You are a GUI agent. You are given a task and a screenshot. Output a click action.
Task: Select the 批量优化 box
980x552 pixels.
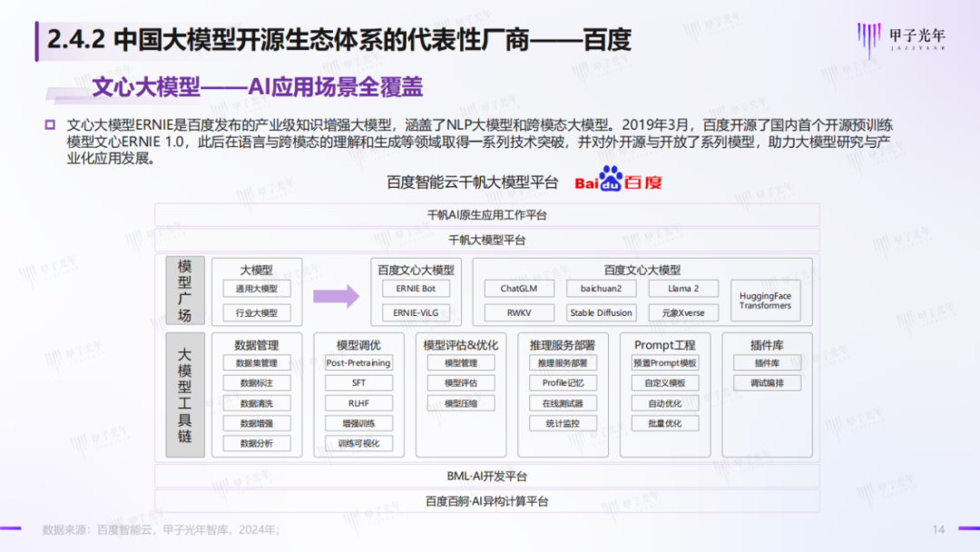[x=665, y=423]
